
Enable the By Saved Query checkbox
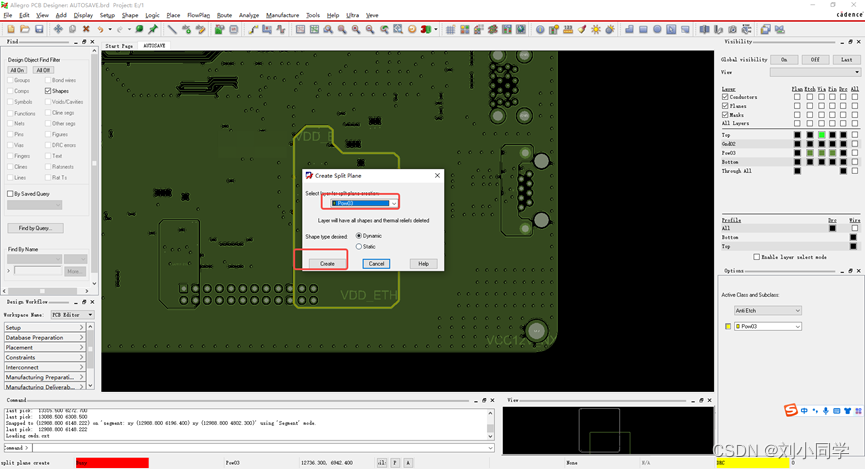coord(10,194)
